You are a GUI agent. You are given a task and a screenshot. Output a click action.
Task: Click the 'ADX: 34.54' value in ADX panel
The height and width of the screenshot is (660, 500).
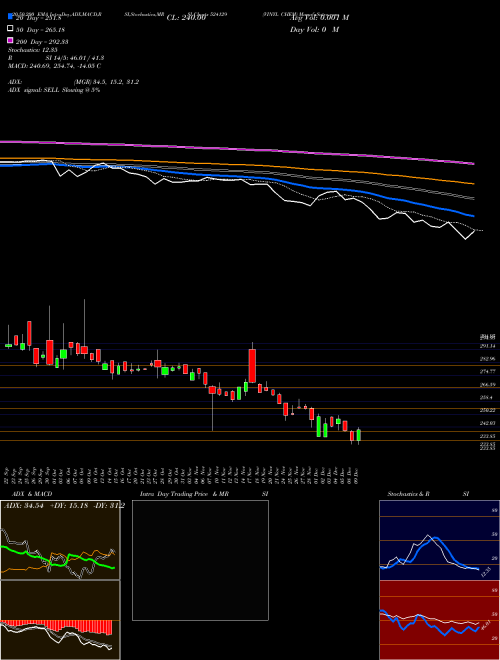[24, 506]
